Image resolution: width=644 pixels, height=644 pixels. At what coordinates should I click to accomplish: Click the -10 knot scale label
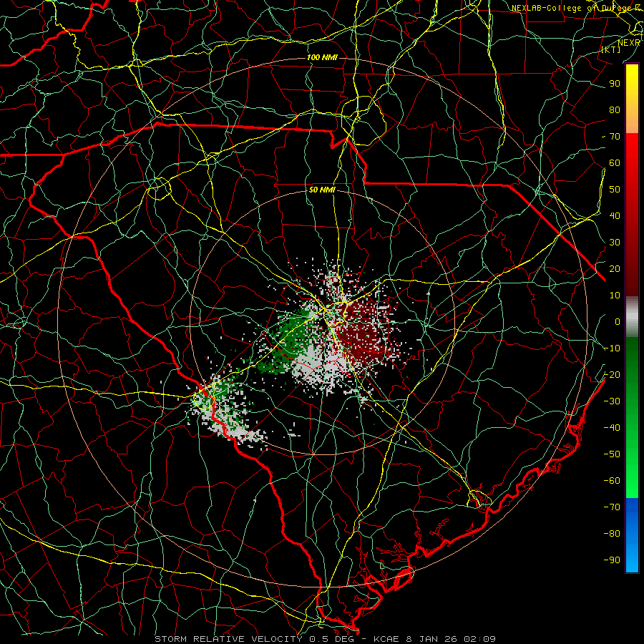coord(612,348)
